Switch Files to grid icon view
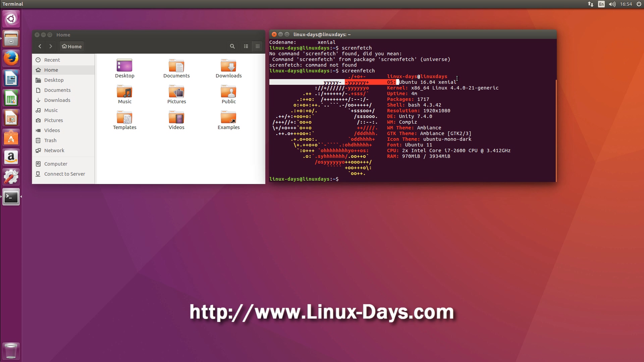 [257, 46]
